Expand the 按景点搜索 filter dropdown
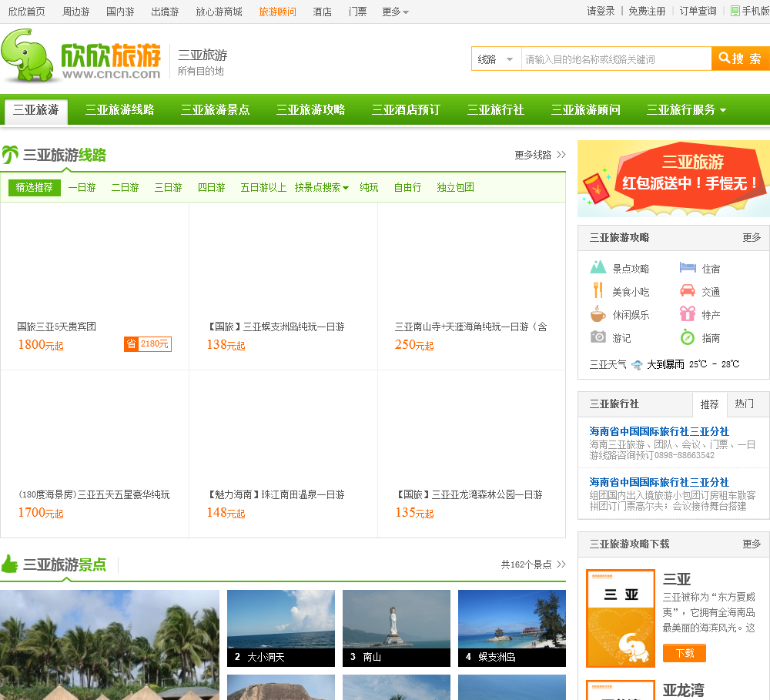The width and height of the screenshot is (770, 700). (321, 187)
